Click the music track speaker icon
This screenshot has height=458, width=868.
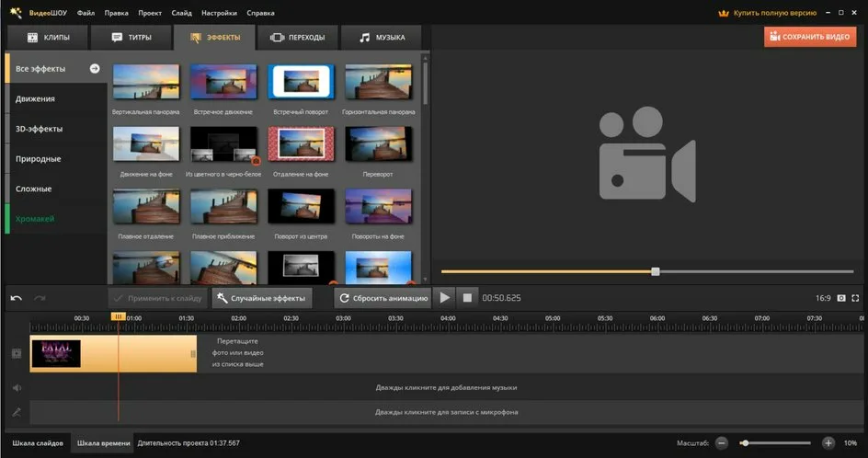point(16,387)
